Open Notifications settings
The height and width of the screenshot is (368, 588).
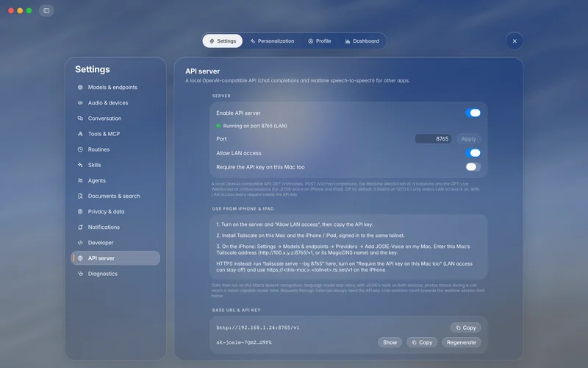pos(115,227)
